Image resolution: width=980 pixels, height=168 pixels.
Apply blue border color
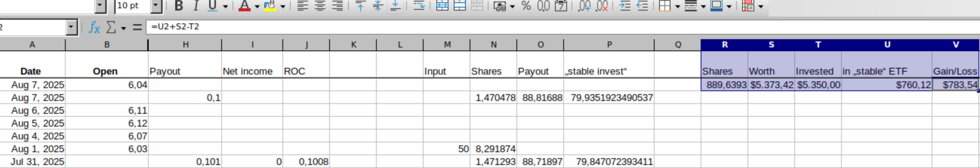pos(717,6)
